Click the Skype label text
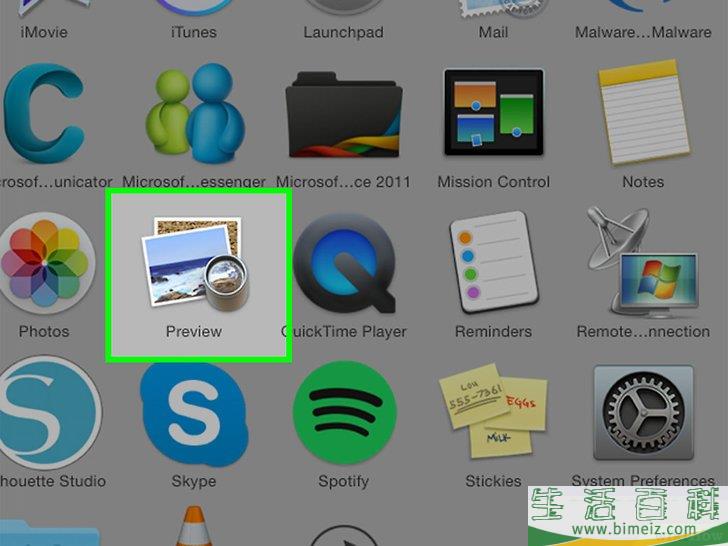The width and height of the screenshot is (728, 546). [194, 481]
